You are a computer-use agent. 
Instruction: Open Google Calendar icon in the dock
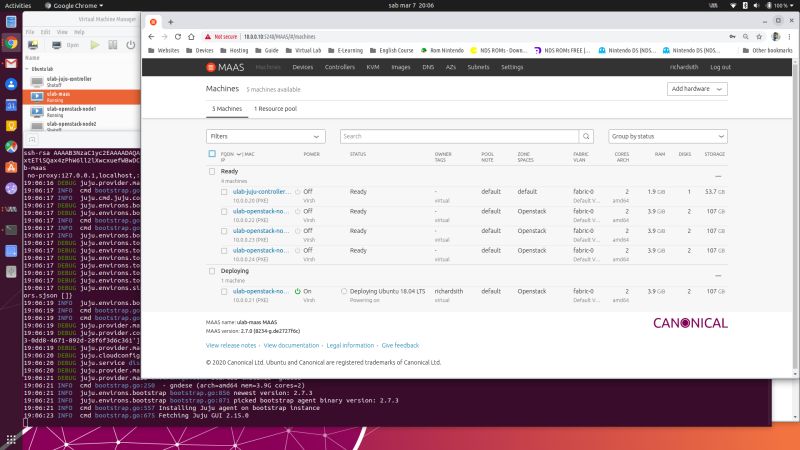pos(11,105)
